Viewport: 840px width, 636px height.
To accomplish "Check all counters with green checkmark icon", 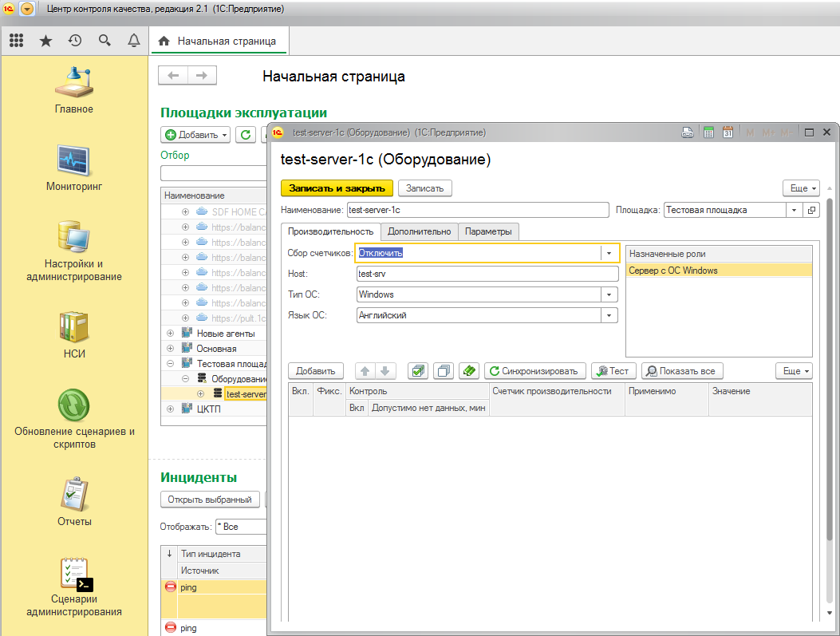I will click(418, 371).
